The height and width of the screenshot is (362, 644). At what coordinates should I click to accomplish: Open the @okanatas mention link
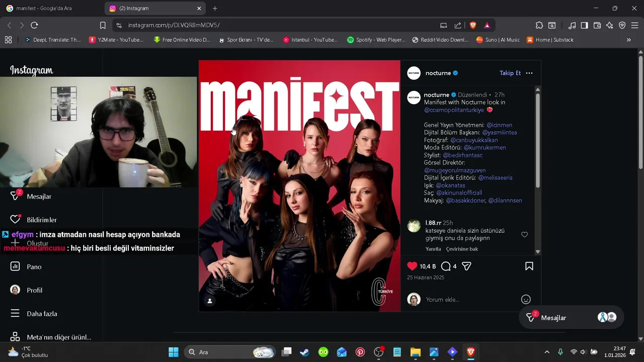click(x=450, y=185)
